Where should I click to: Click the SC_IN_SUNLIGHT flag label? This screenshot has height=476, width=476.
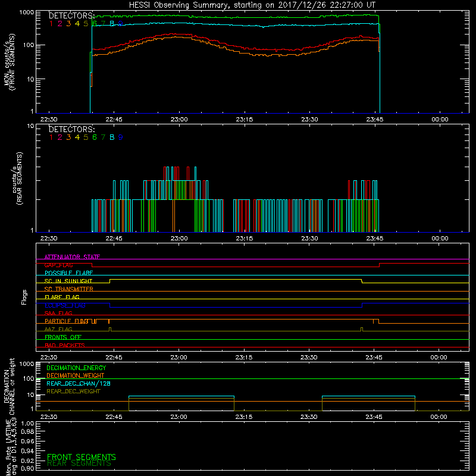coord(68,281)
